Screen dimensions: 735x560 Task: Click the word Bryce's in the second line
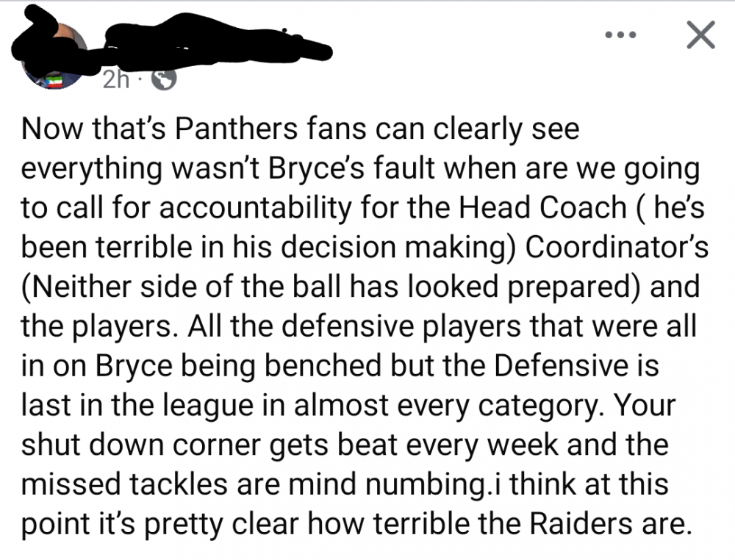point(328,170)
